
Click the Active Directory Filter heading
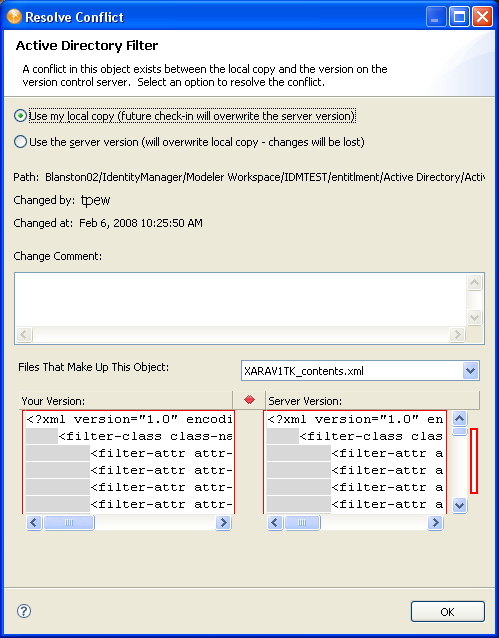(x=87, y=45)
